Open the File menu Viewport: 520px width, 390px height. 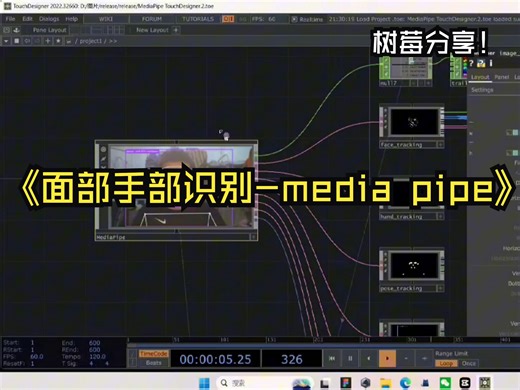[x=10, y=19]
